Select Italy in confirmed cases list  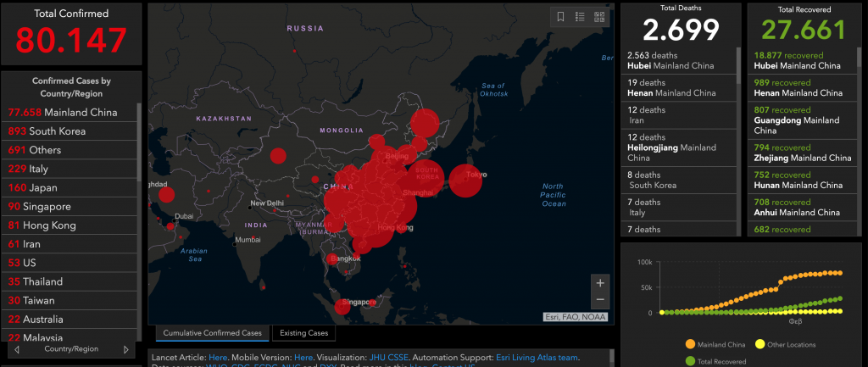pyautogui.click(x=34, y=169)
